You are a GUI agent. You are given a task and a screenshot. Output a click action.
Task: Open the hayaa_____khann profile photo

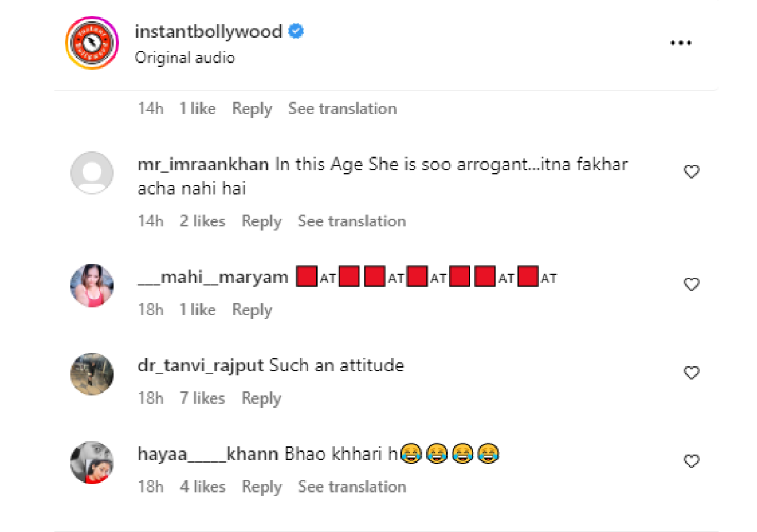(x=92, y=462)
